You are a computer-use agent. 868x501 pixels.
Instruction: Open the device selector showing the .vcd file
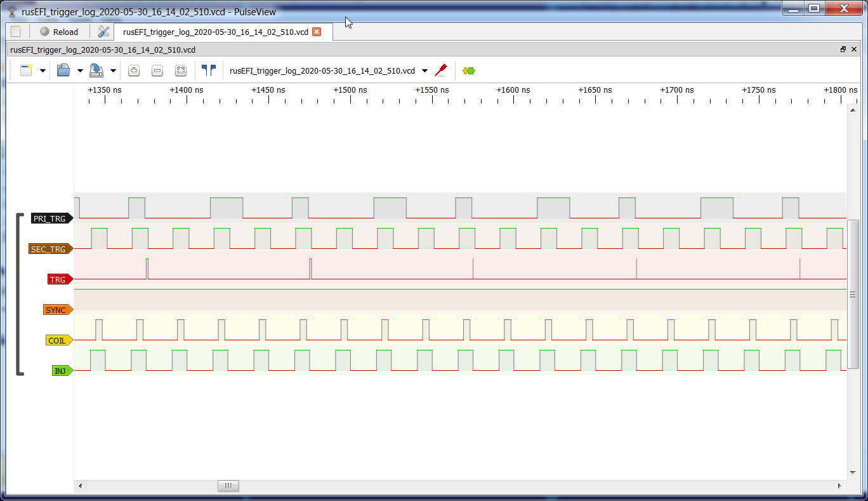(327, 71)
